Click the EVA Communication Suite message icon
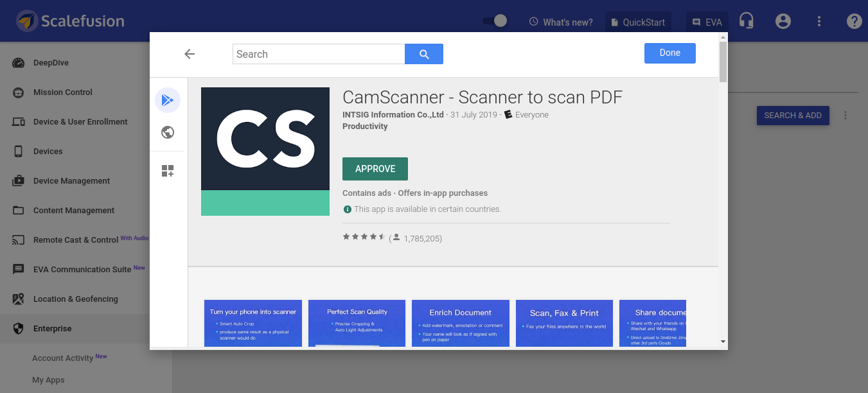This screenshot has height=393, width=868. coord(18,270)
